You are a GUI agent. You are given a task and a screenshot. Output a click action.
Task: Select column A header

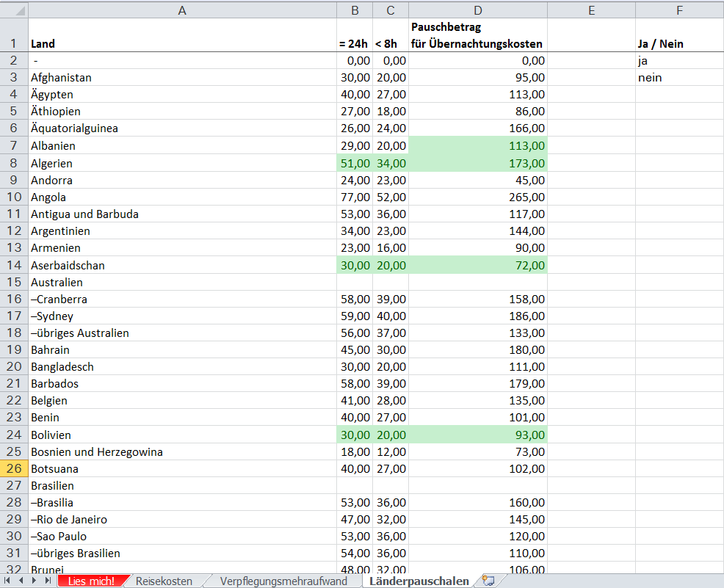[182, 10]
